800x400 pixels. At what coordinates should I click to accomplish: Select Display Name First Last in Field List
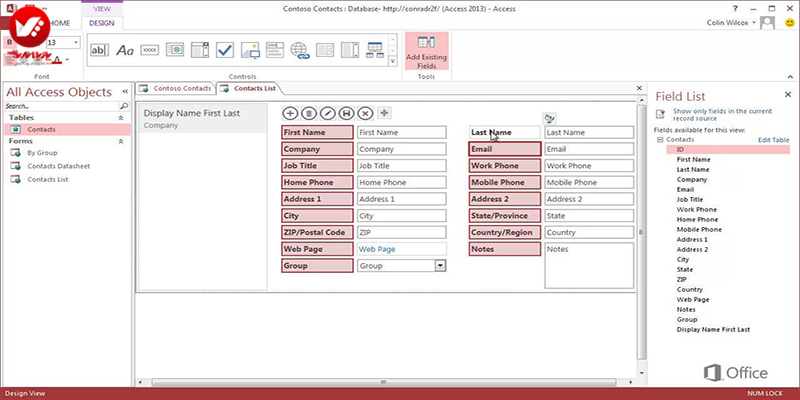[x=713, y=330]
